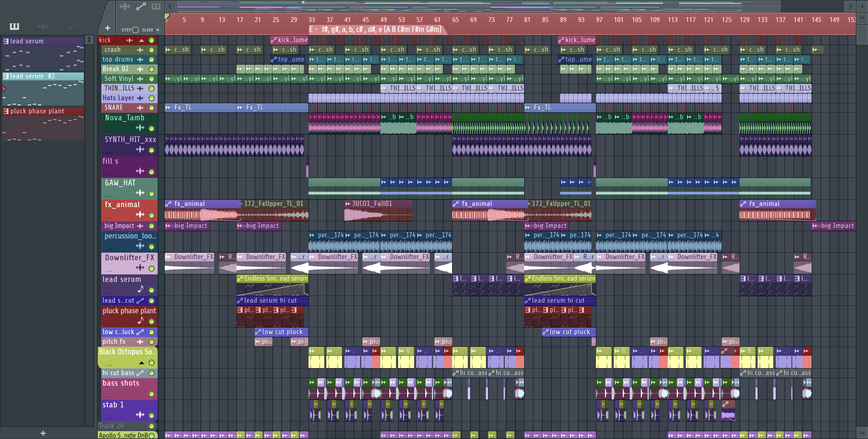This screenshot has width=868, height=439.
Task: Click the horizontal overview scrollbar thumb
Action: pyautogui.click(x=478, y=6)
